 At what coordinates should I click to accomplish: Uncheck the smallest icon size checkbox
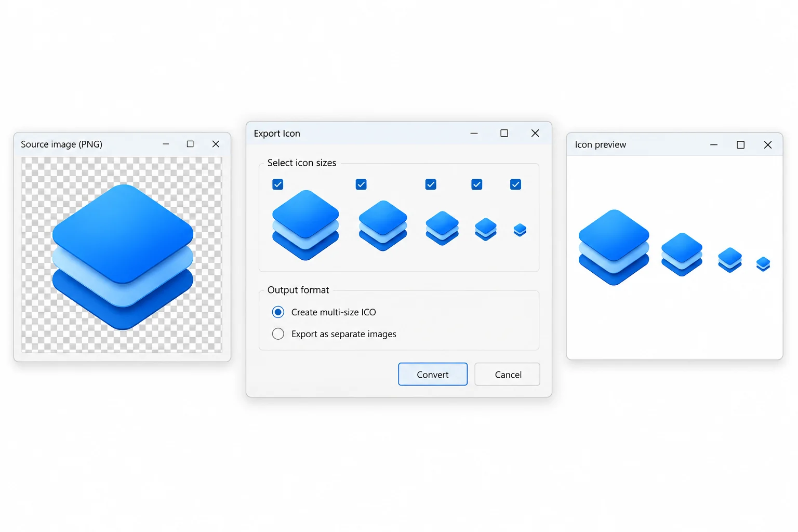tap(516, 184)
